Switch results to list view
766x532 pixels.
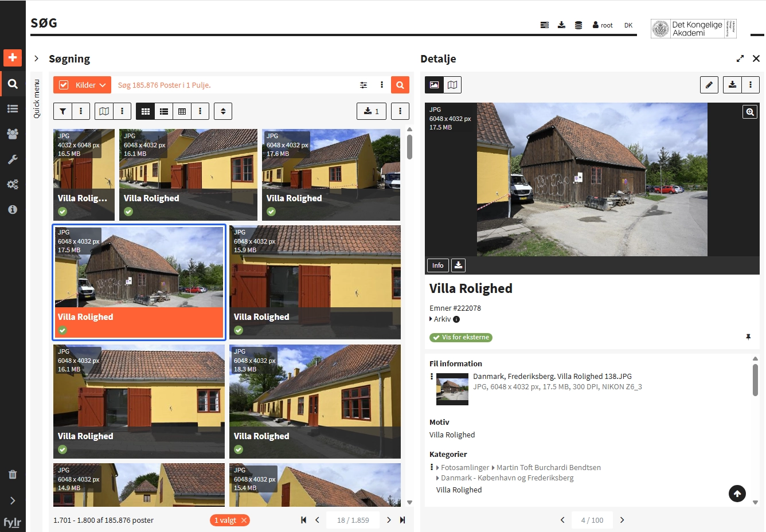164,111
